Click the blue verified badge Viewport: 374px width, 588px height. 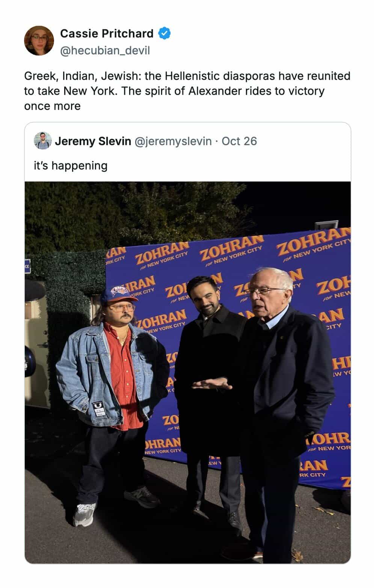click(x=164, y=33)
